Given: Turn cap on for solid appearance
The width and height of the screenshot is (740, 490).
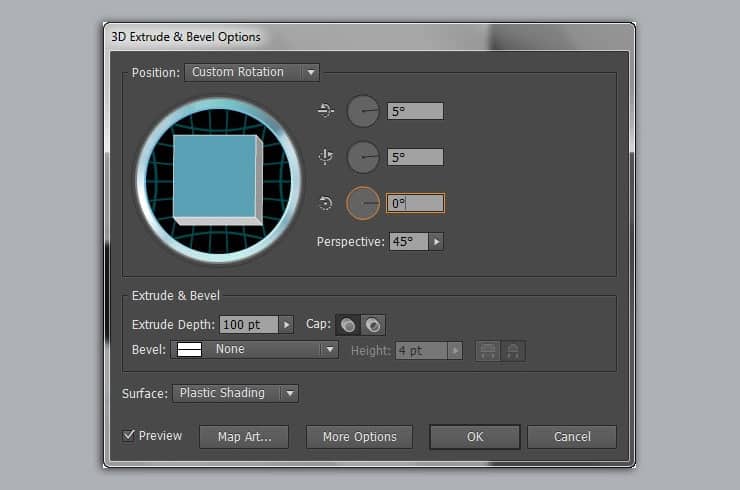Looking at the screenshot, I should click(348, 325).
